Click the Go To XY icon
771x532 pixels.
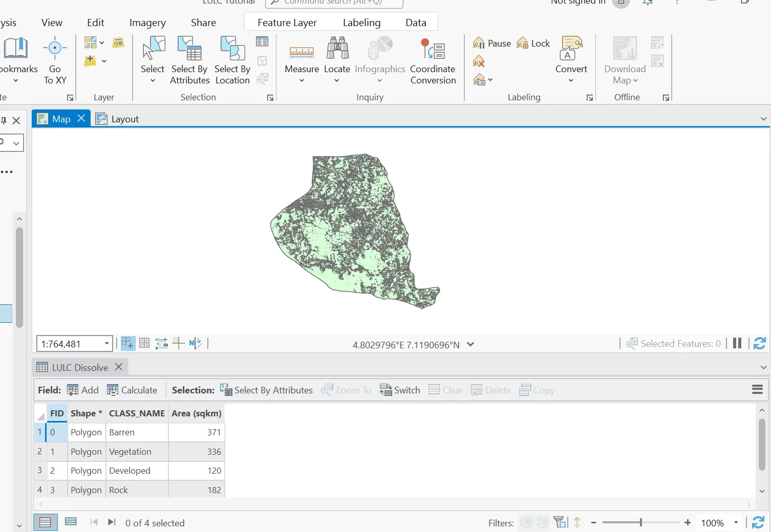click(55, 49)
